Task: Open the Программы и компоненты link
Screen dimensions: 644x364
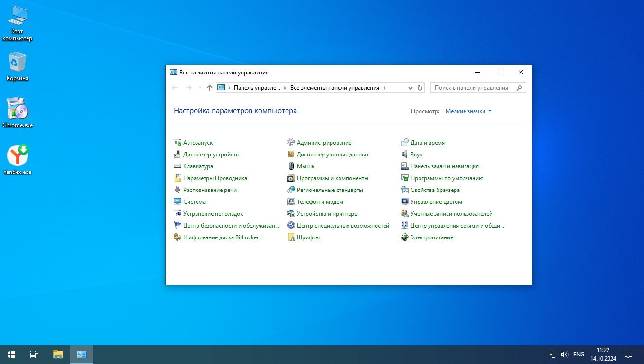Action: [332, 178]
